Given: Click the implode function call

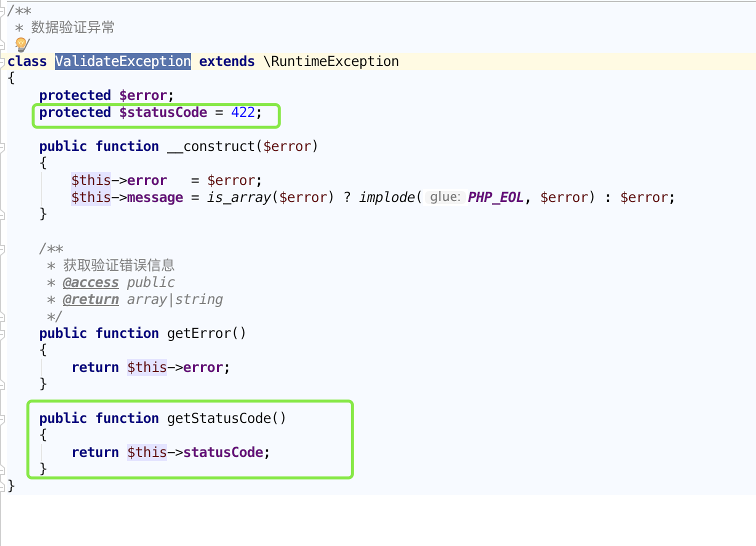Looking at the screenshot, I should pos(387,197).
